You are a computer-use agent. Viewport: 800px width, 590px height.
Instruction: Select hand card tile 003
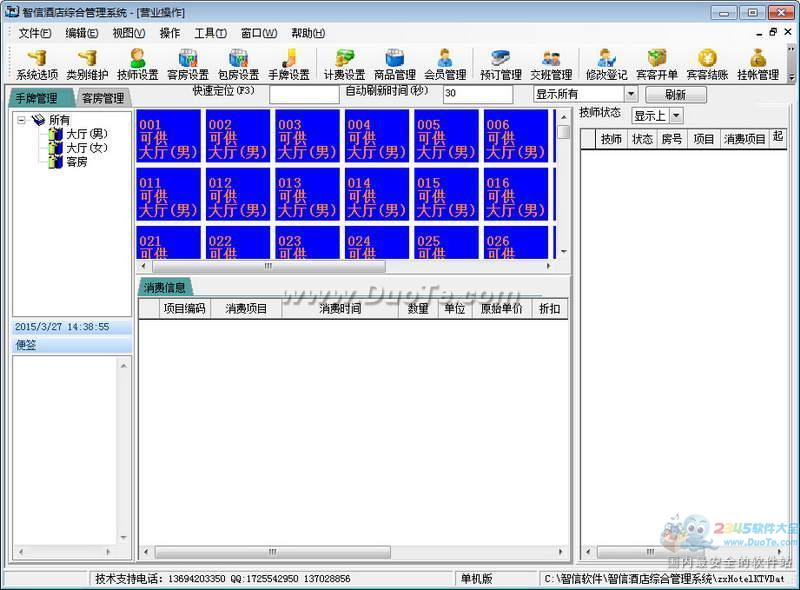coord(307,137)
